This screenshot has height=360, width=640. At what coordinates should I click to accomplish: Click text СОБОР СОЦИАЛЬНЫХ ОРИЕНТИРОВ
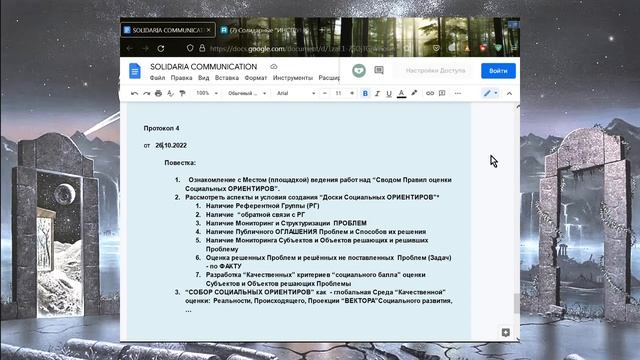pyautogui.click(x=250, y=292)
